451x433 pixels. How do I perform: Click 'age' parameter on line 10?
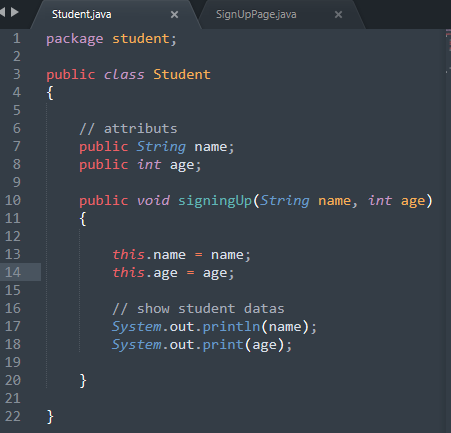tap(413, 201)
